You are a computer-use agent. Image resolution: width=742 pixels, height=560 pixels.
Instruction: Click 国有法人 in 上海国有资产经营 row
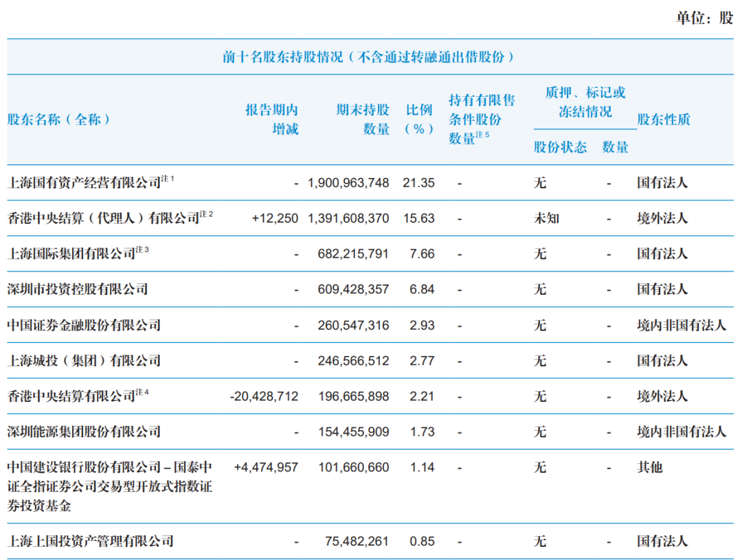pos(662,183)
